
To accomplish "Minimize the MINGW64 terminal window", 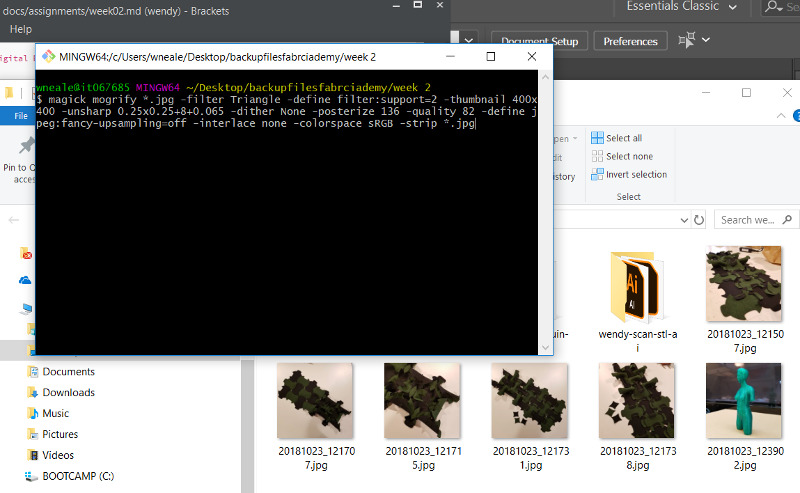I will click(x=450, y=56).
